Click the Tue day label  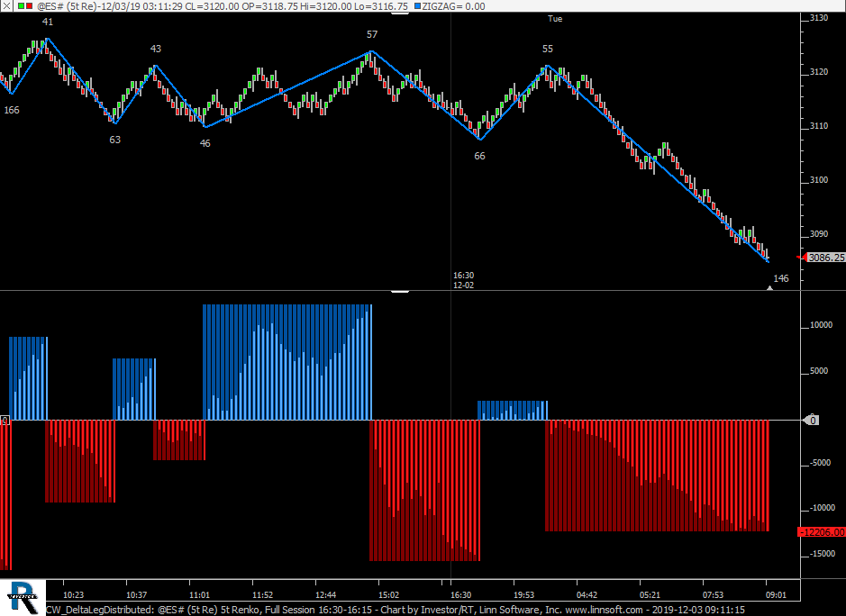[x=555, y=18]
